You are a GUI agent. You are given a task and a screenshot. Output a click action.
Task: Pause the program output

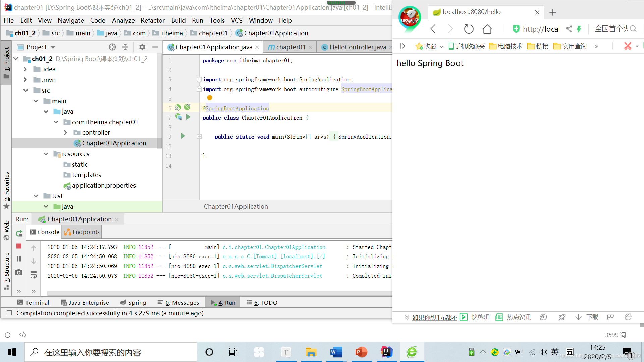[x=19, y=259]
